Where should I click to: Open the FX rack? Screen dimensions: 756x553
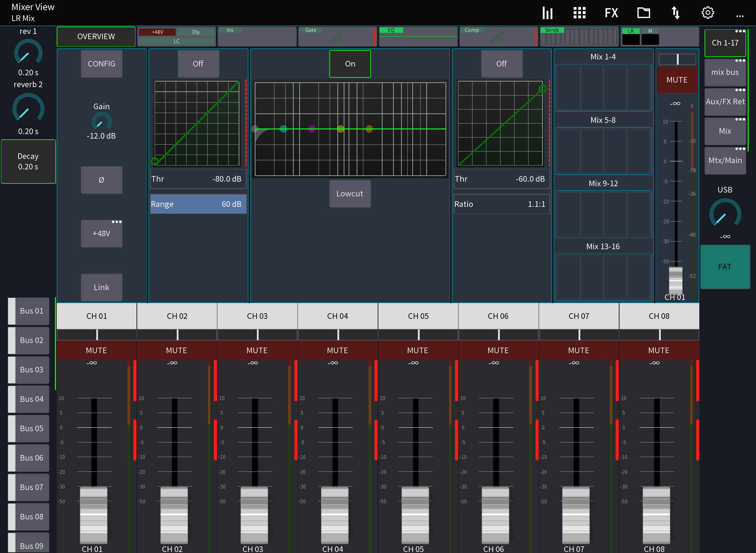[x=611, y=13]
